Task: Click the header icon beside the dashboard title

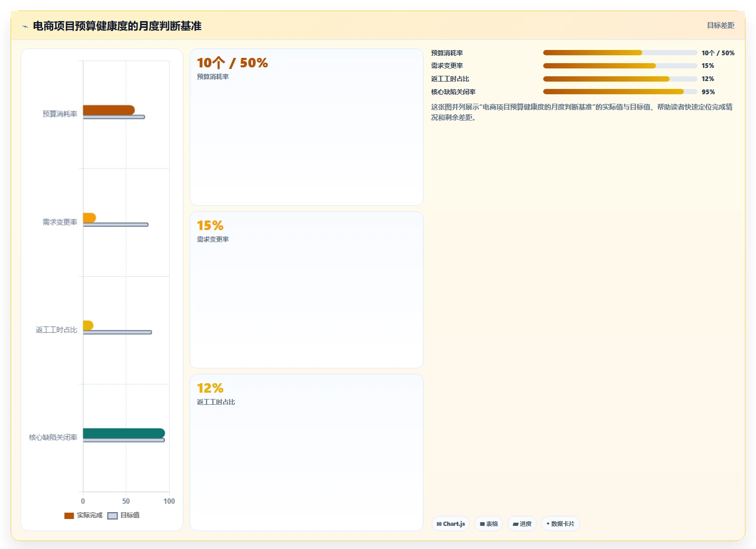Action: 25,26
